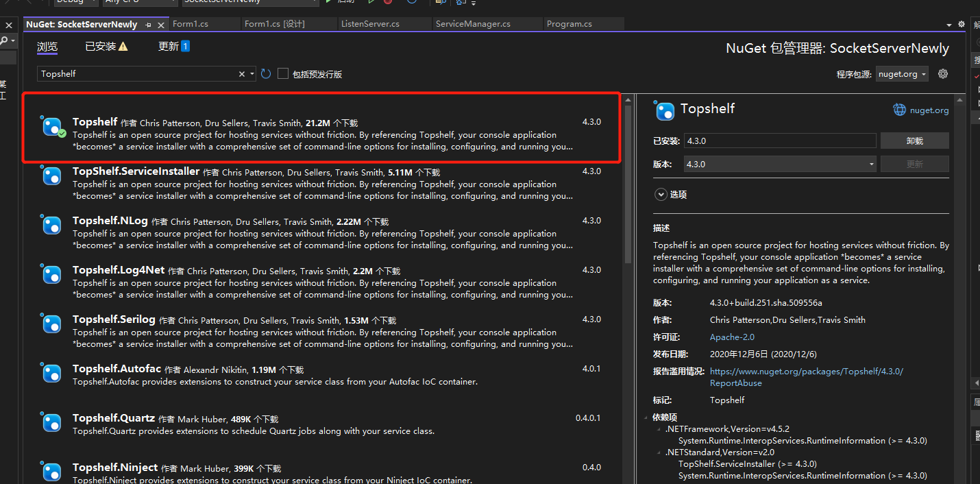The width and height of the screenshot is (980, 484).
Task: Enable the 包括预发行版 checkbox
Action: click(283, 74)
